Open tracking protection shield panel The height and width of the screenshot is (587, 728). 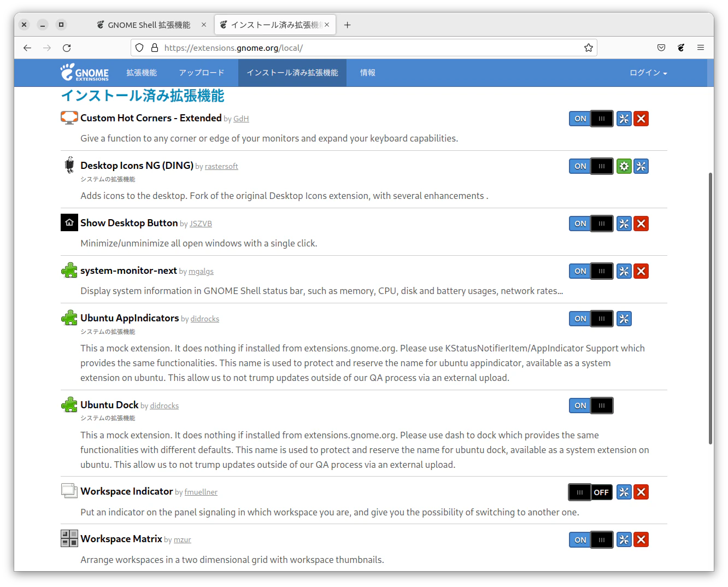(x=139, y=48)
